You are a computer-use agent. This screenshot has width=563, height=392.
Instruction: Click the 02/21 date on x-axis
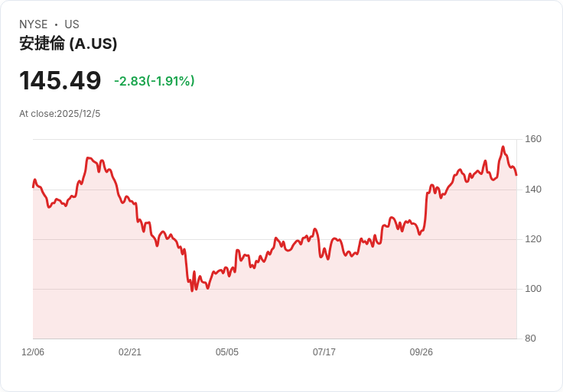tap(130, 352)
